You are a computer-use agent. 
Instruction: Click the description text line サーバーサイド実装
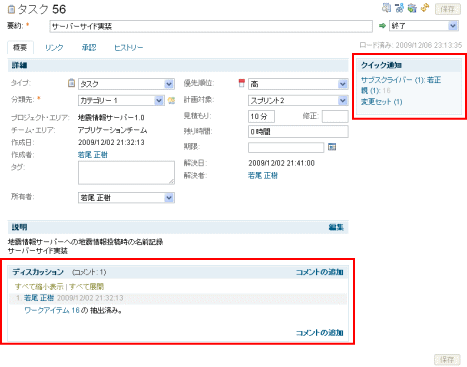click(38, 251)
